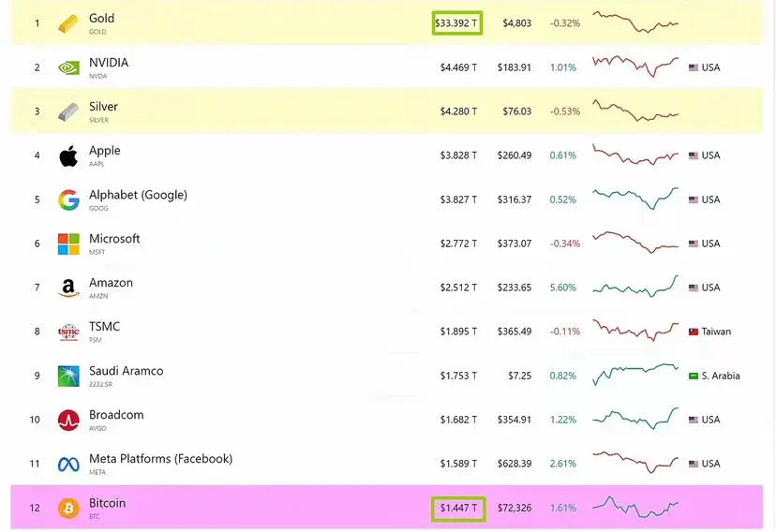Click Bitcoin's $72,326 price
776x532 pixels.
click(x=515, y=509)
